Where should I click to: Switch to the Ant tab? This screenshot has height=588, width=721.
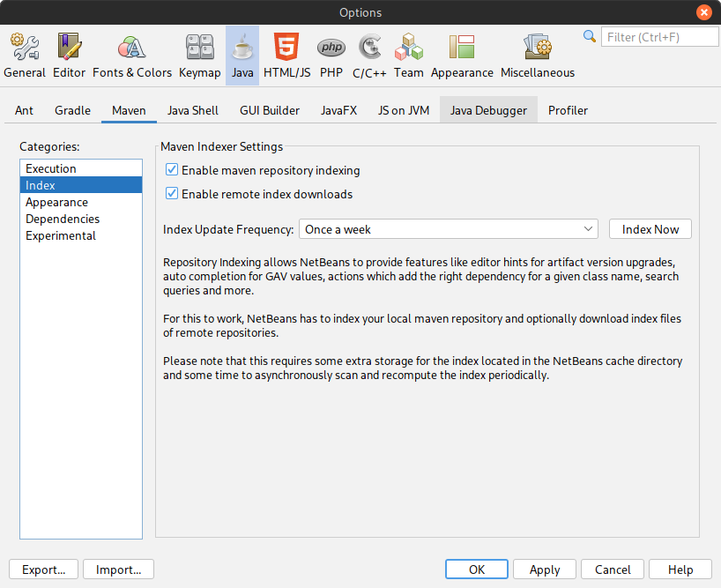[x=24, y=110]
